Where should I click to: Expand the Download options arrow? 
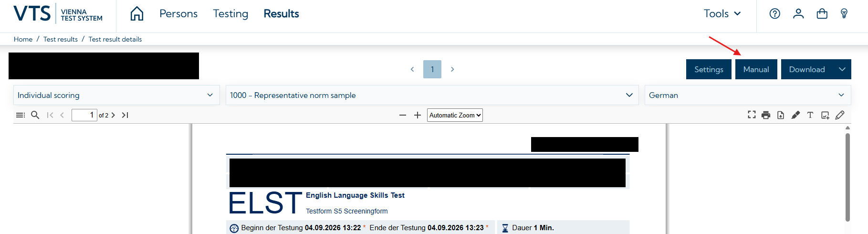tap(842, 69)
